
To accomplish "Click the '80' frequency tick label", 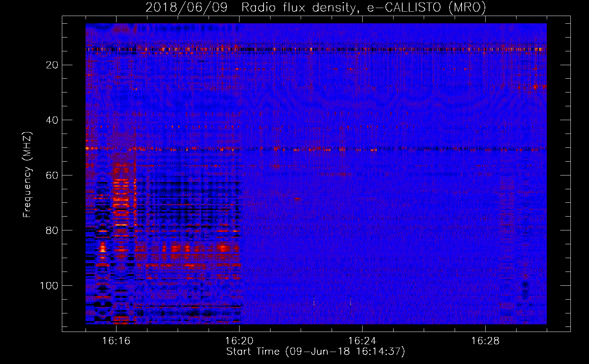I will (52, 230).
